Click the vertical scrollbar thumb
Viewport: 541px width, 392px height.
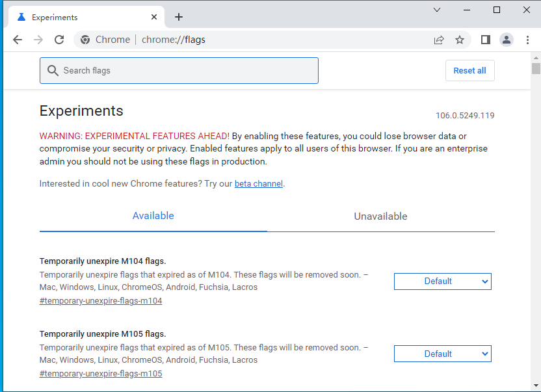click(x=536, y=68)
